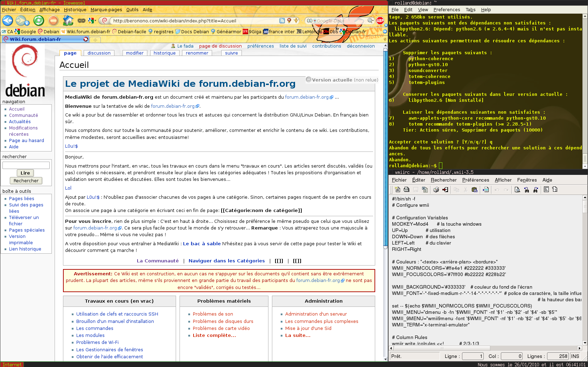Open the Docs Debian bookmark
The image size is (588, 367).
pyautogui.click(x=192, y=31)
